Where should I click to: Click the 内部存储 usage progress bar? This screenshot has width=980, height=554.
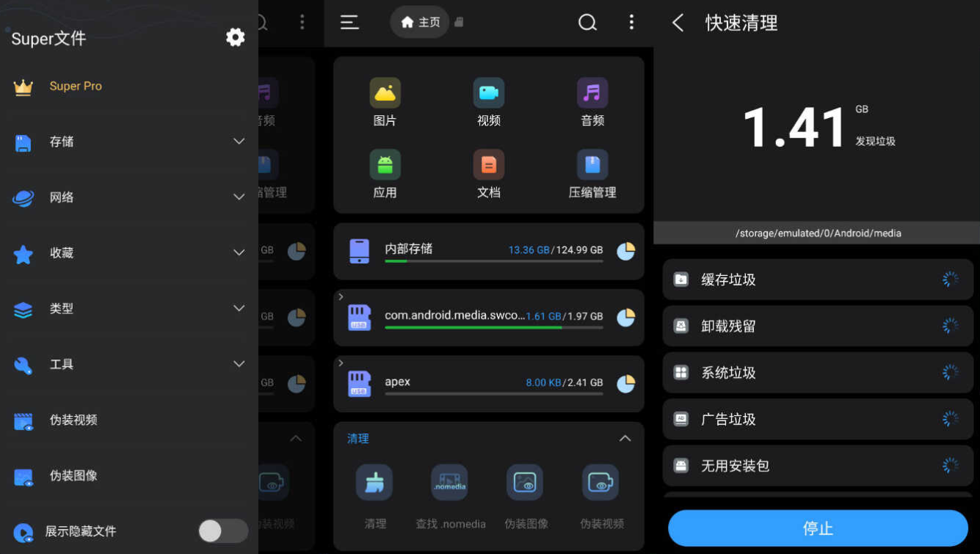[x=494, y=261]
